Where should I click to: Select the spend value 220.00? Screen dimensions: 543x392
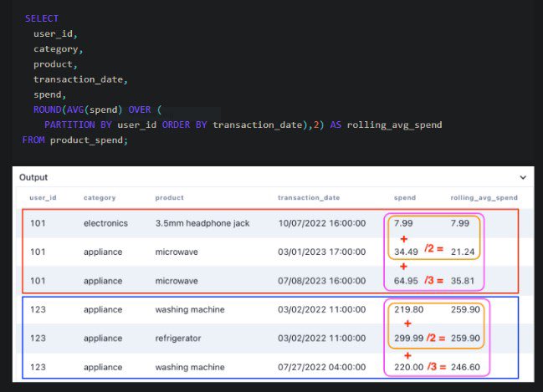point(408,367)
